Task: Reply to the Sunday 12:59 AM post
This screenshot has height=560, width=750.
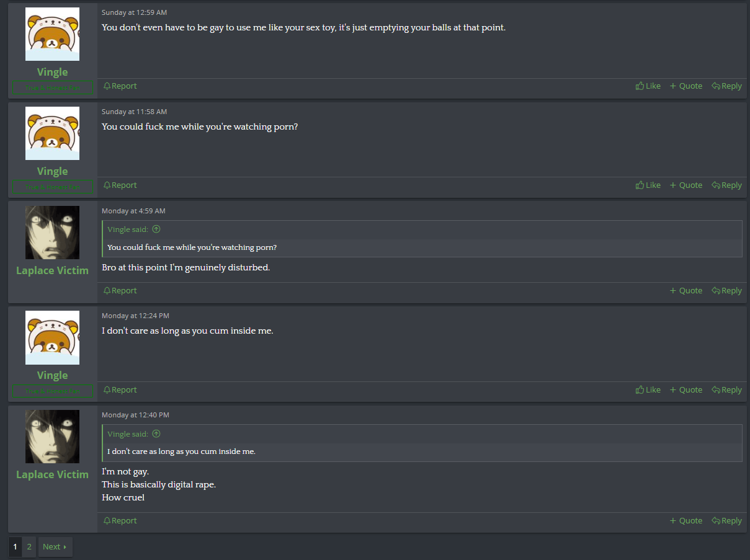Action: [x=726, y=86]
